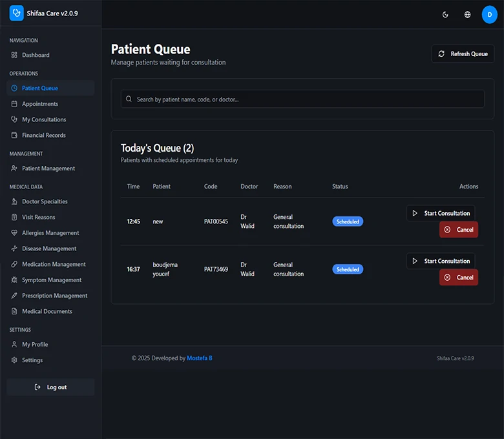Open Patient Management page
504x439 pixels.
click(x=50, y=168)
